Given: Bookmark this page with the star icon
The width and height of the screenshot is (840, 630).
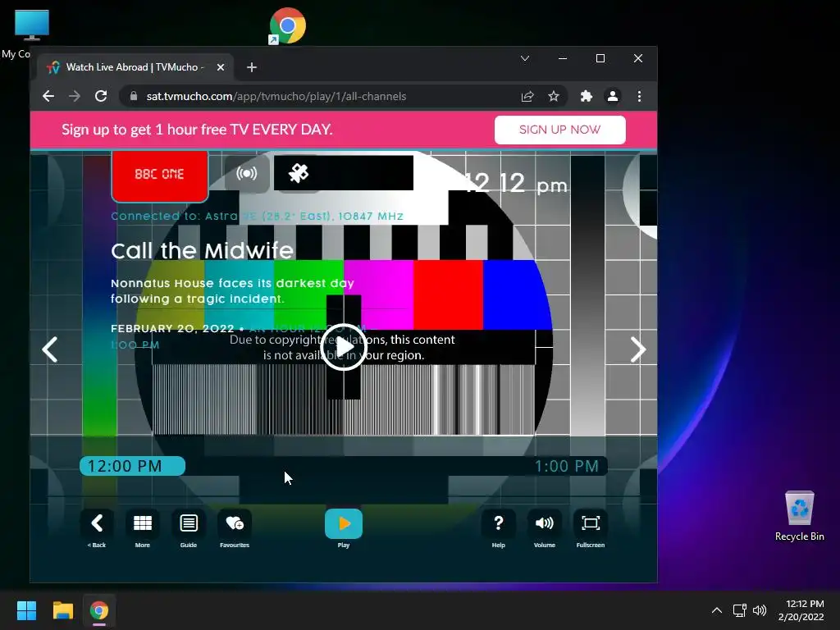Looking at the screenshot, I should pyautogui.click(x=554, y=97).
